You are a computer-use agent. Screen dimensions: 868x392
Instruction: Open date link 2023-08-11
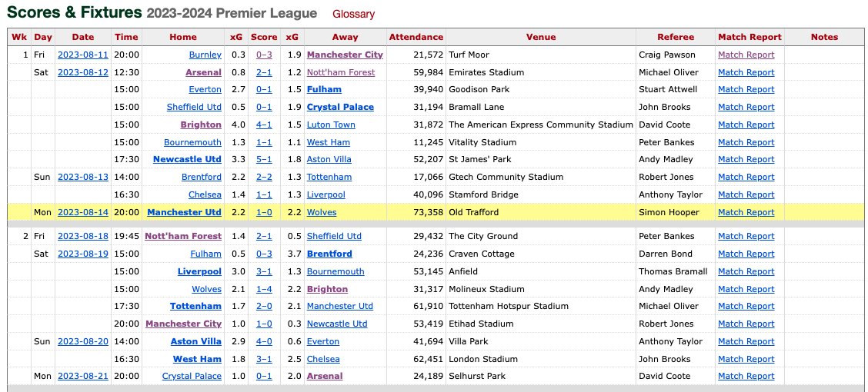click(x=83, y=55)
